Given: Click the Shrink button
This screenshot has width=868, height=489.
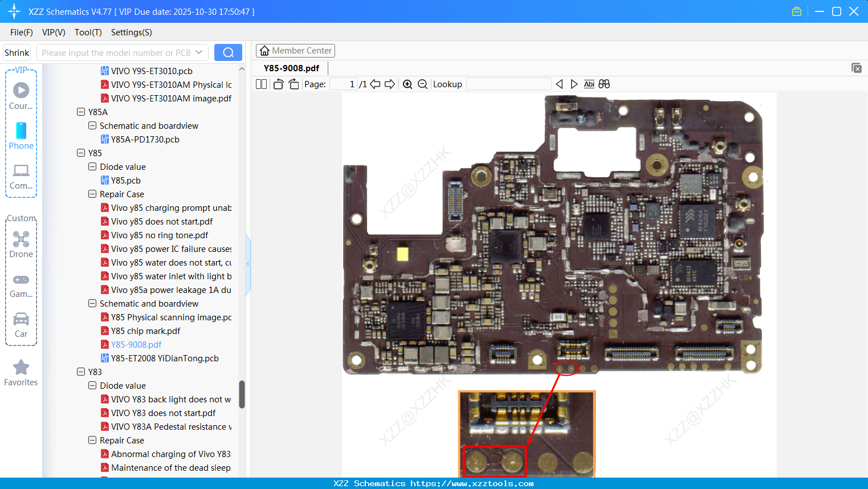Looking at the screenshot, I should (17, 52).
